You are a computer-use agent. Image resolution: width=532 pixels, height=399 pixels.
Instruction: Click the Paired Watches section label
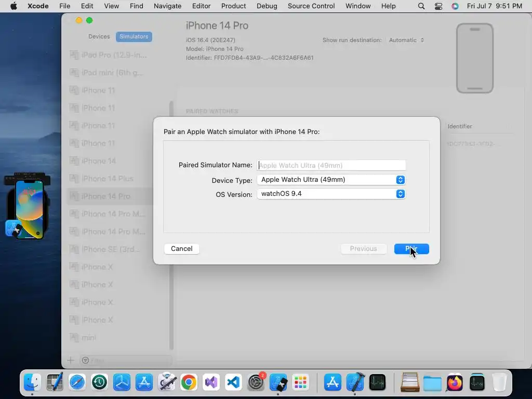(x=212, y=111)
